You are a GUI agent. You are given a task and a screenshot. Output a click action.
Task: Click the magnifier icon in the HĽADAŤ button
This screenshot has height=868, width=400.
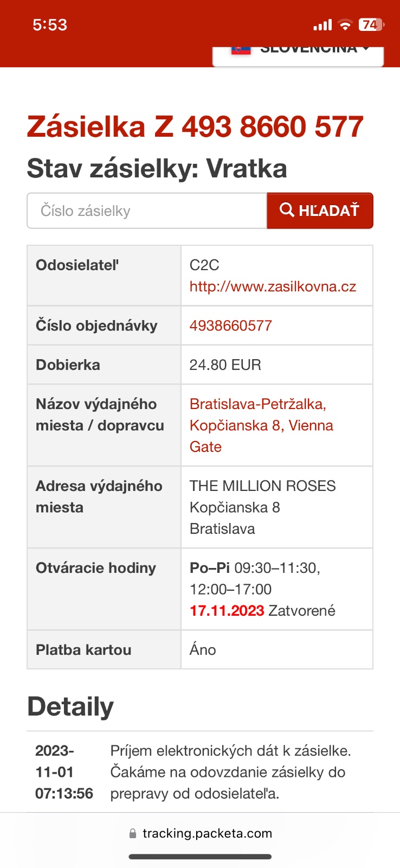point(287,210)
